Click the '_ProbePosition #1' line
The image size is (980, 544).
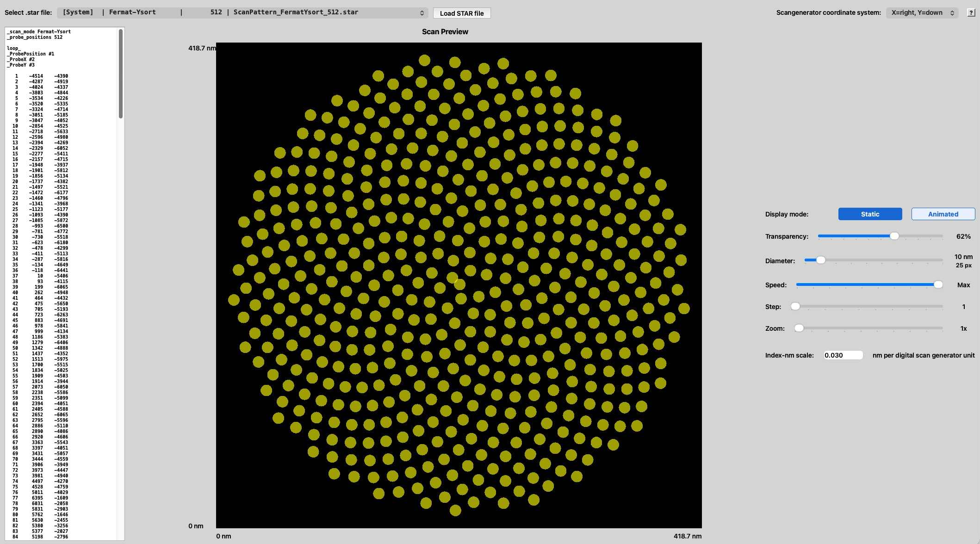(x=31, y=54)
